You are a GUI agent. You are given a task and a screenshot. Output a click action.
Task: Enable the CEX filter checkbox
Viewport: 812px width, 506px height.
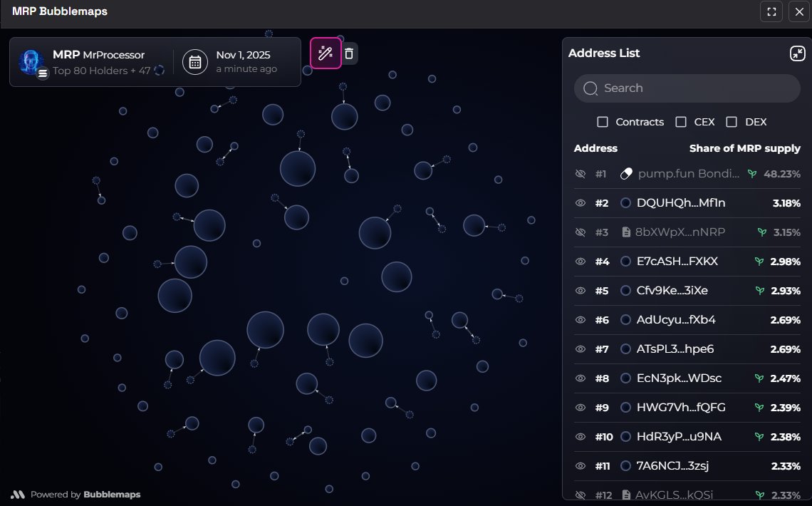(681, 122)
